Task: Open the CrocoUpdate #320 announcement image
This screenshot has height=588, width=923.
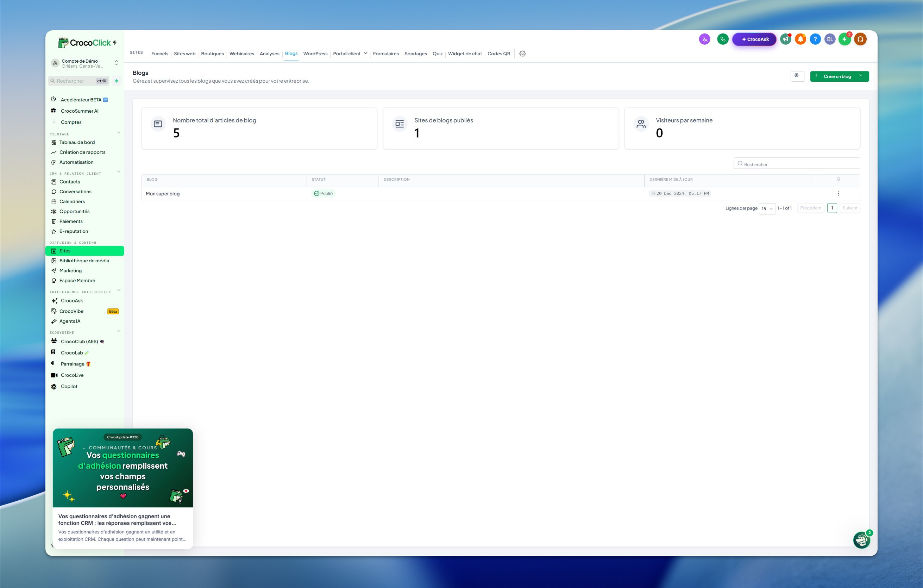Action: click(x=123, y=468)
